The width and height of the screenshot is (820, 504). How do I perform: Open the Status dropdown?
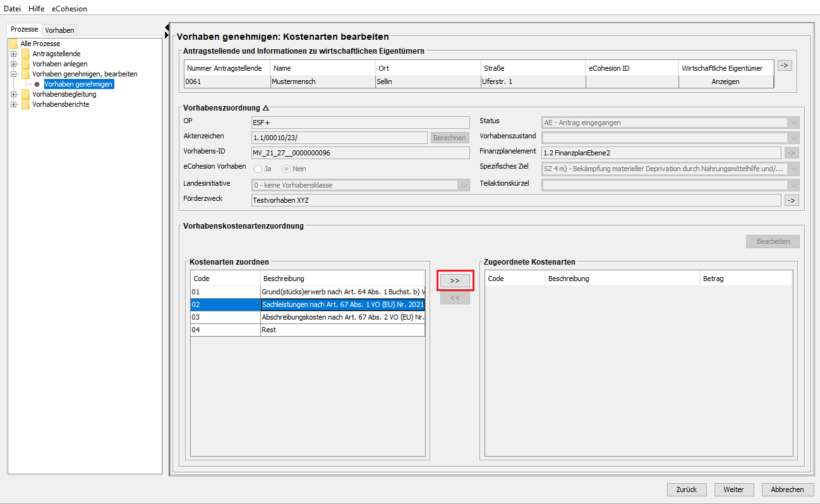pos(793,123)
